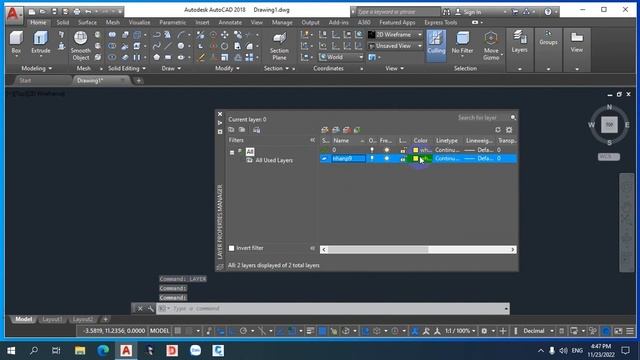Click the Move Gizmo tool
This screenshot has width=640, height=360.
(x=491, y=46)
